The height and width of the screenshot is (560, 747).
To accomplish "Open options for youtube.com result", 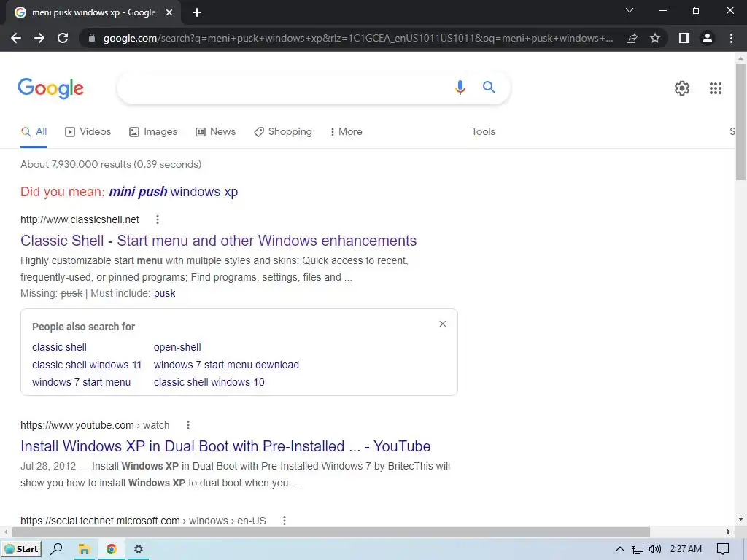I will (x=188, y=425).
